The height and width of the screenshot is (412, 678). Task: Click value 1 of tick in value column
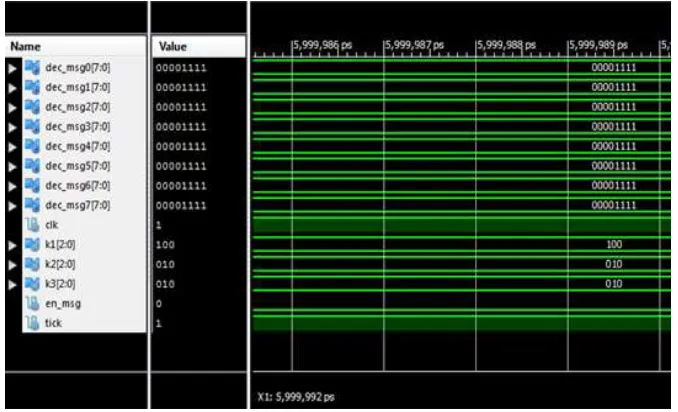click(x=159, y=323)
